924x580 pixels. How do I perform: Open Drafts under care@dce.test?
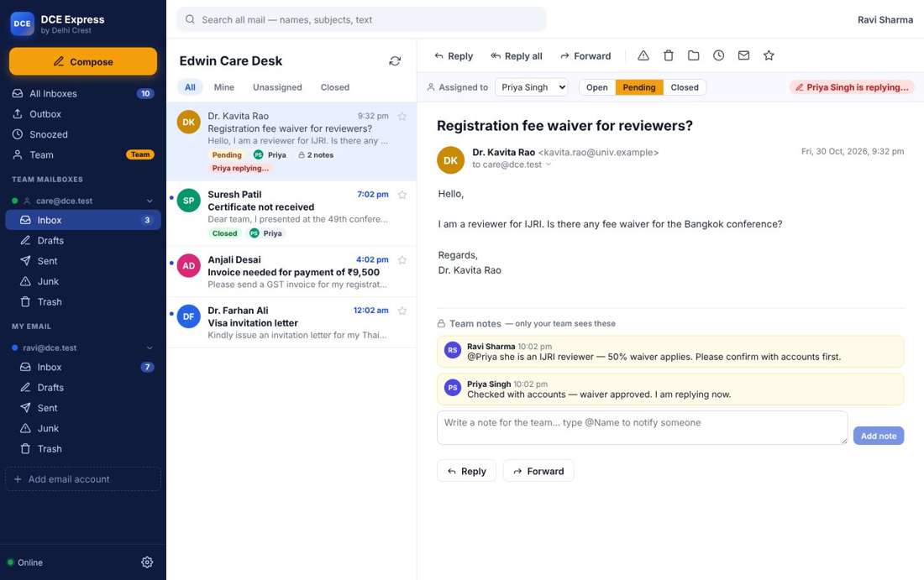[x=83, y=240]
